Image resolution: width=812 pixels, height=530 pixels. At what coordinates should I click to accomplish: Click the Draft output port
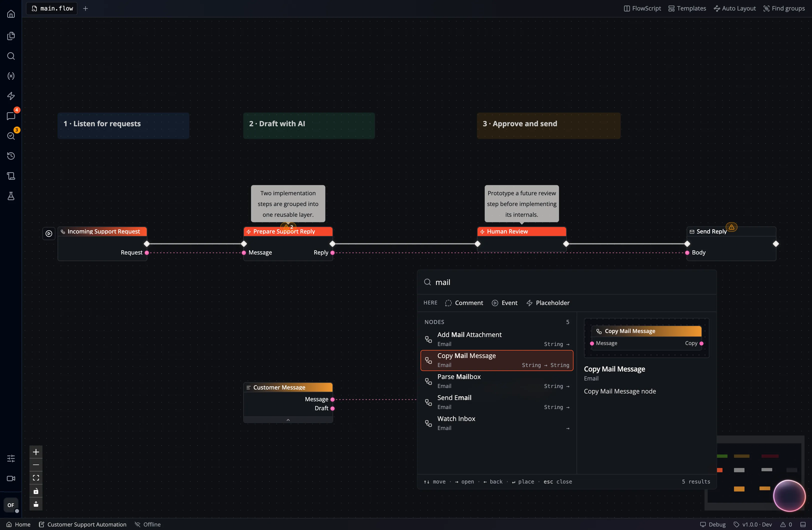tap(332, 408)
